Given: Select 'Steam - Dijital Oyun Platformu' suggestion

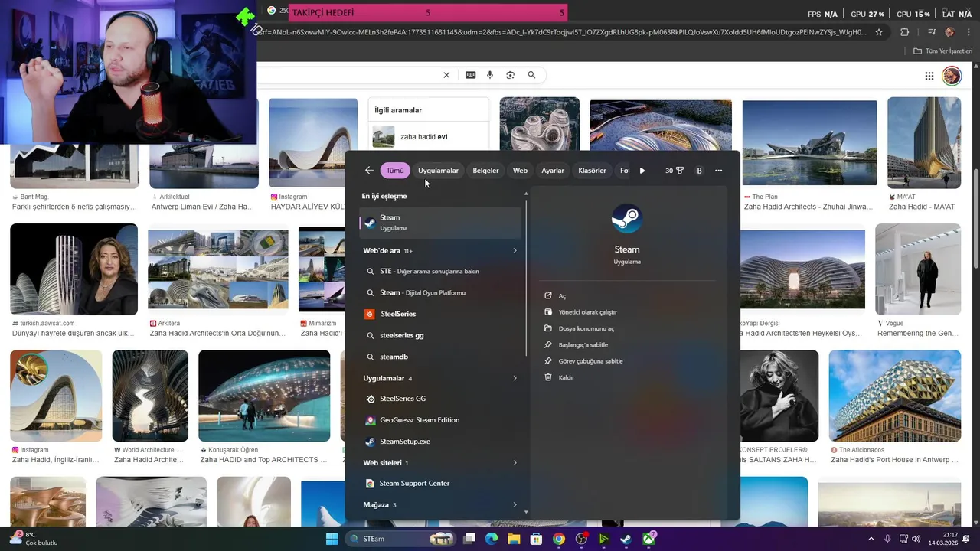Looking at the screenshot, I should pyautogui.click(x=440, y=292).
